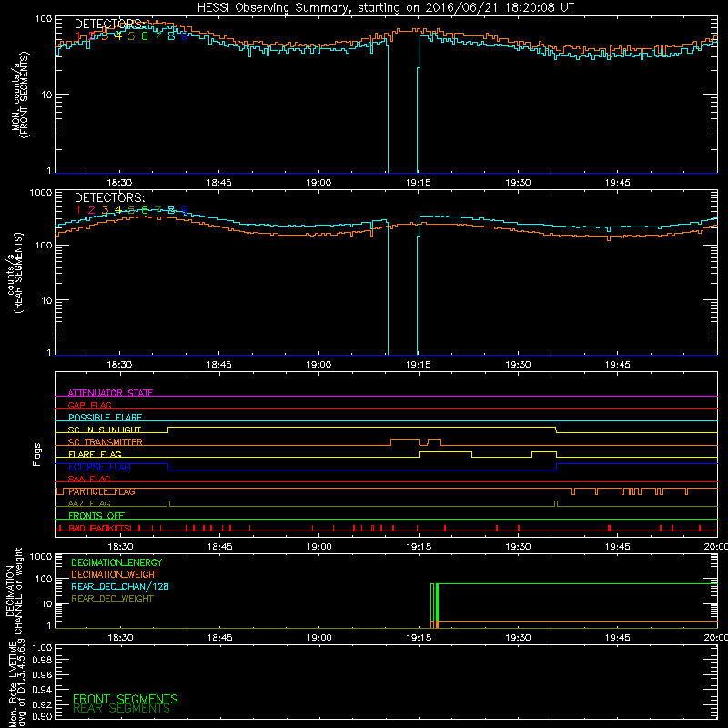Select the FRONTS_OFF flag label
This screenshot has width=728, height=728.
(96, 516)
